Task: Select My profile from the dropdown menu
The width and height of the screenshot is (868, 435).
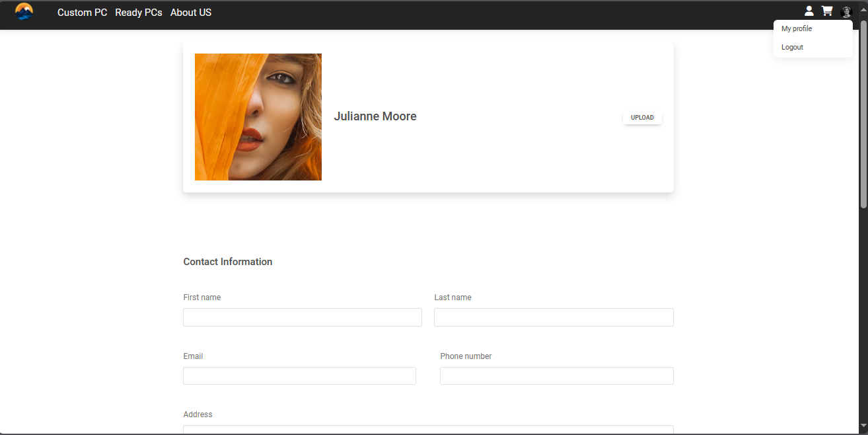Action: coord(797,29)
